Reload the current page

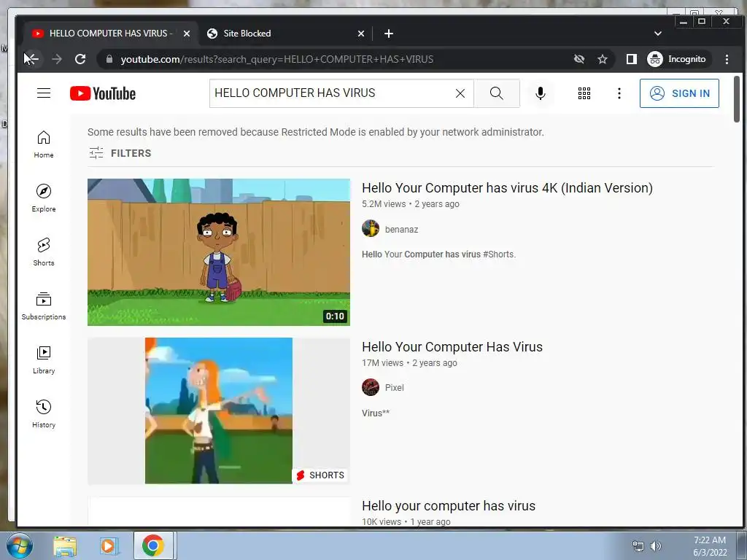pyautogui.click(x=80, y=59)
